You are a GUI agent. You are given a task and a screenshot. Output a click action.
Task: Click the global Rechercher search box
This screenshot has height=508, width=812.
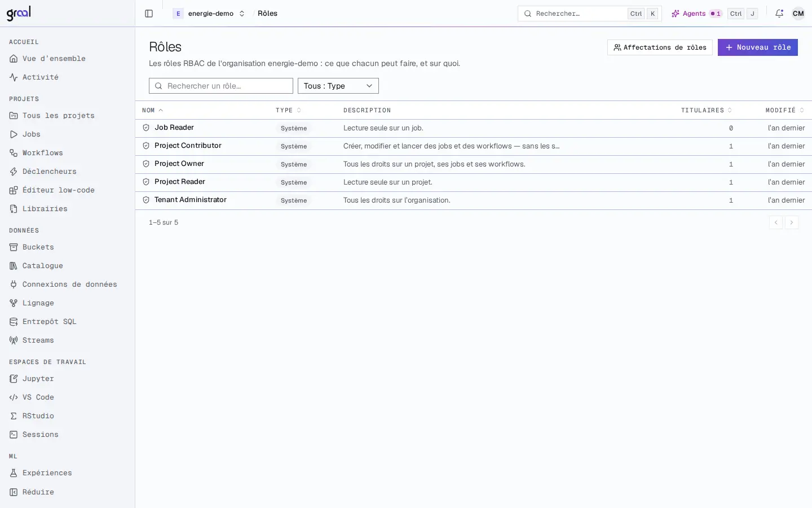(x=590, y=14)
